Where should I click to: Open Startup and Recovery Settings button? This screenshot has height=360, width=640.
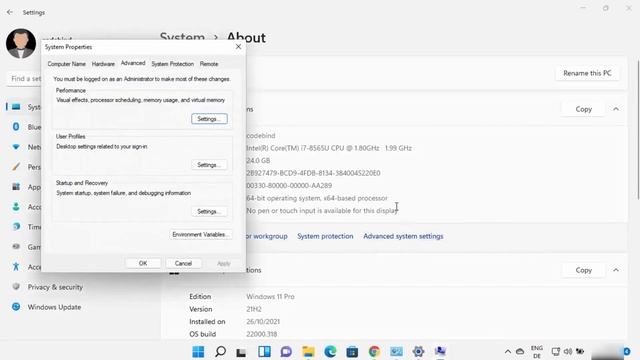(x=209, y=211)
